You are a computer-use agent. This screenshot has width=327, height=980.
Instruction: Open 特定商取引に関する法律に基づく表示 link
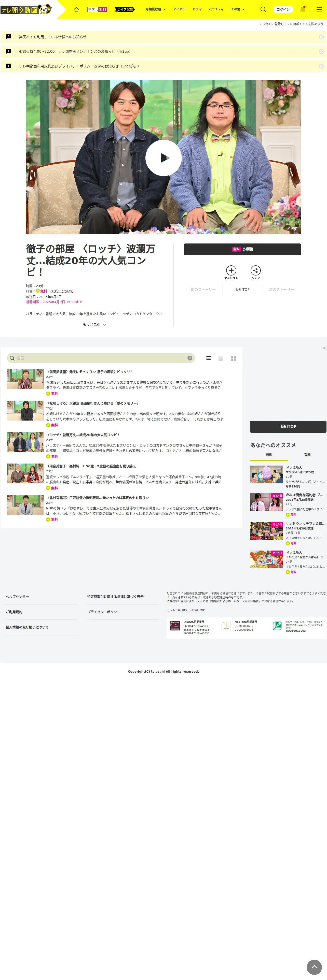pos(115,597)
